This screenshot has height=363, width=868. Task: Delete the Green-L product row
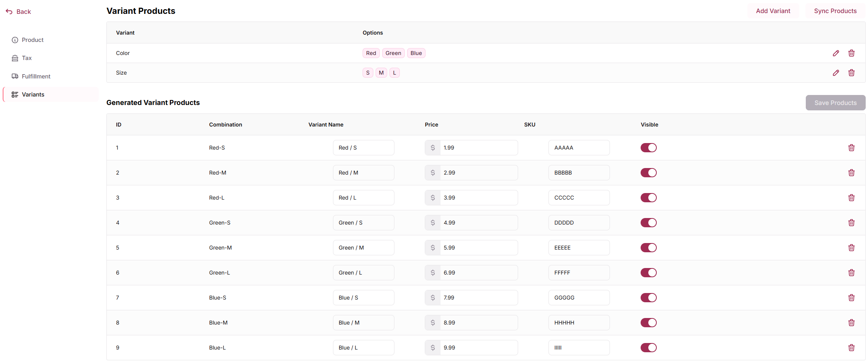[x=851, y=273]
